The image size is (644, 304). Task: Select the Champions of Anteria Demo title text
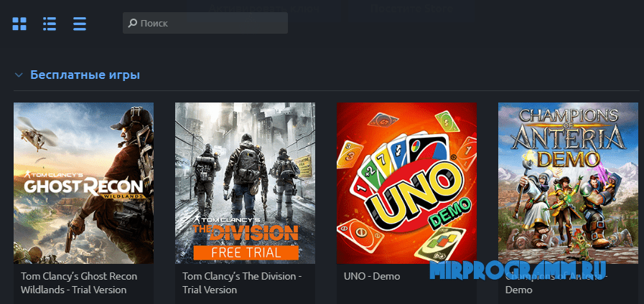coord(556,283)
